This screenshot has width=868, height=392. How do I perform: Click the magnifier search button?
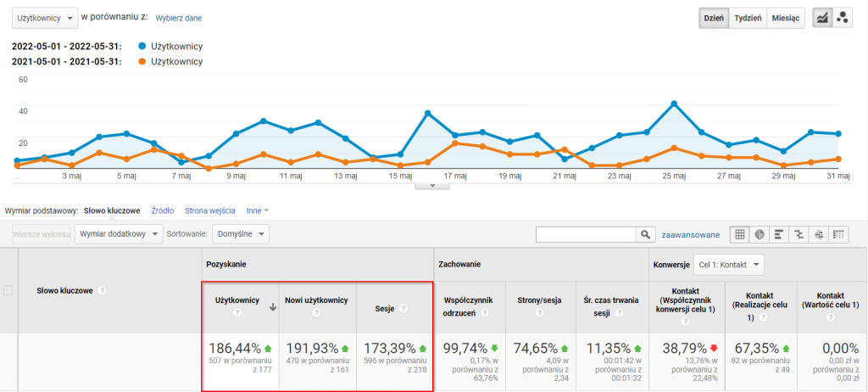[647, 234]
